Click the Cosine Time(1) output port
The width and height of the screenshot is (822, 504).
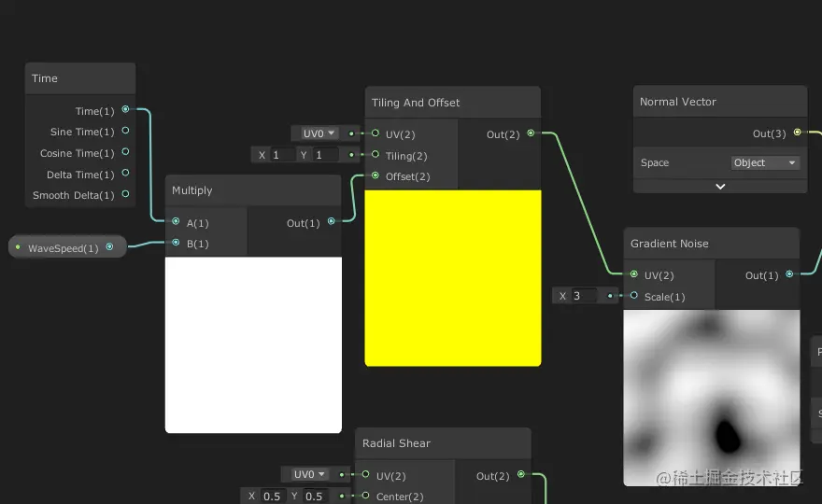(125, 151)
